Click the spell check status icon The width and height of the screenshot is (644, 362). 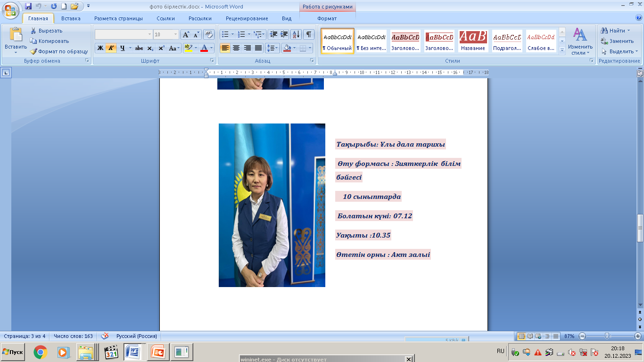click(105, 336)
